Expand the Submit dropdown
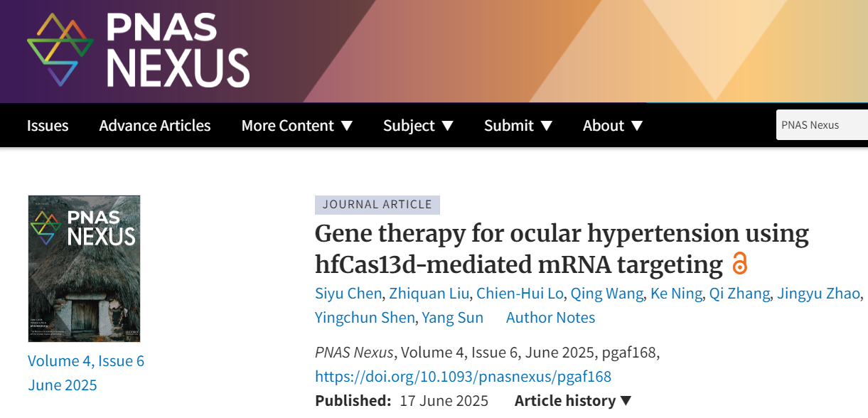The image size is (868, 418). pyautogui.click(x=518, y=126)
